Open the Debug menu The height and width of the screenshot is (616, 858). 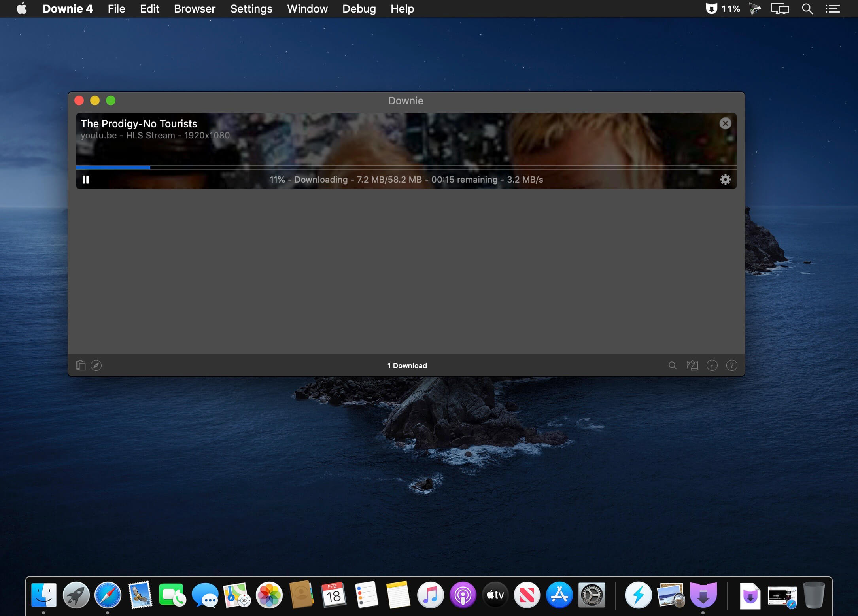click(x=359, y=8)
